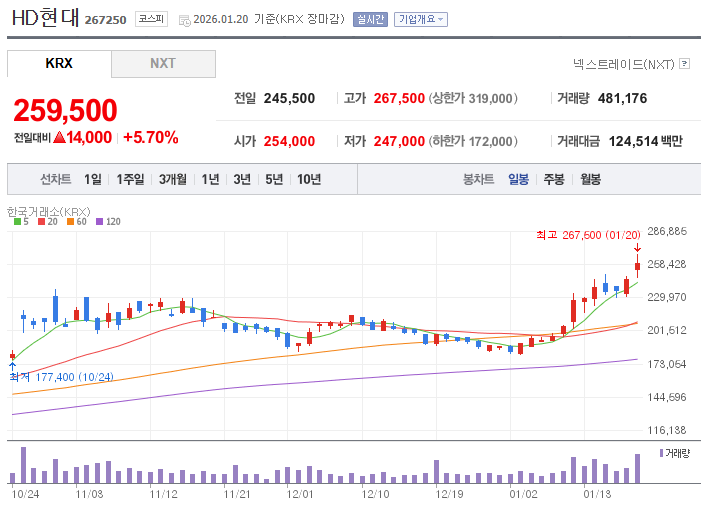Click the current price 259,500
Image resolution: width=701 pixels, height=508 pixels.
coord(65,110)
